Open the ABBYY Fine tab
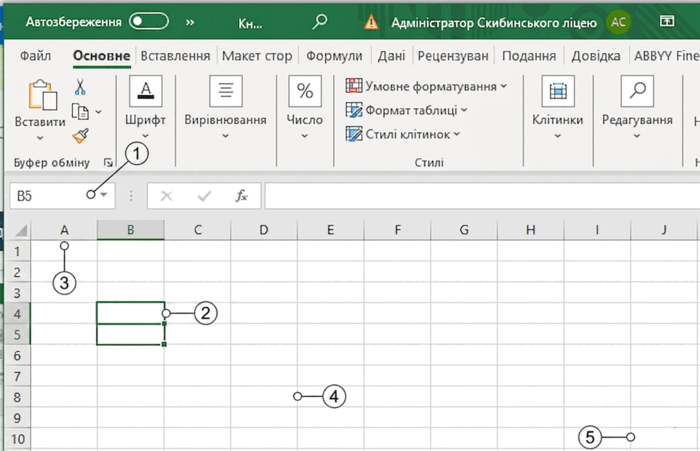 (667, 56)
